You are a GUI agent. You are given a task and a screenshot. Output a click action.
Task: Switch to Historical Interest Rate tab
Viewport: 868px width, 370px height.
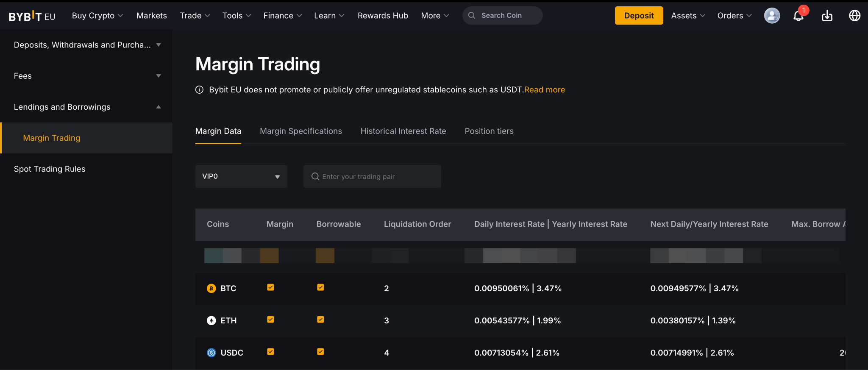point(403,131)
